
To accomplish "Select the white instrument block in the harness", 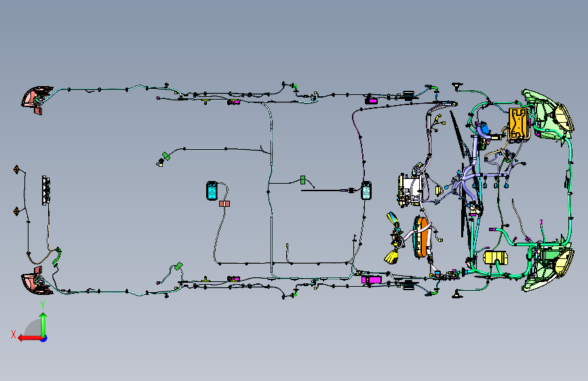I will (410, 190).
